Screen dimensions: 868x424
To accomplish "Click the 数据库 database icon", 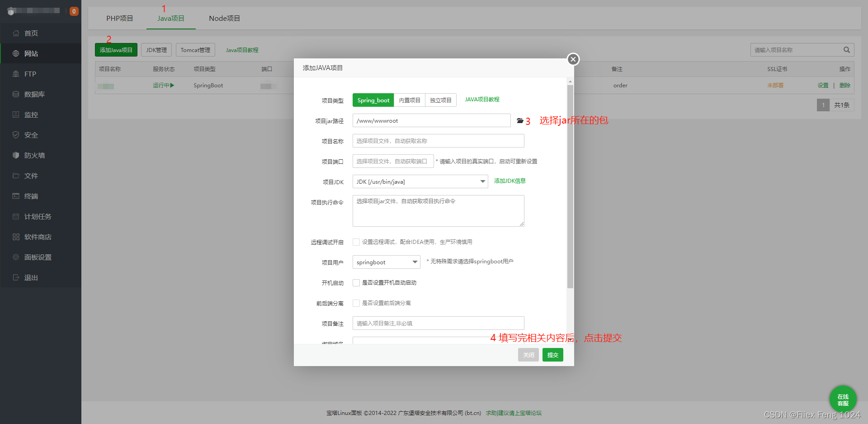I will (x=16, y=94).
